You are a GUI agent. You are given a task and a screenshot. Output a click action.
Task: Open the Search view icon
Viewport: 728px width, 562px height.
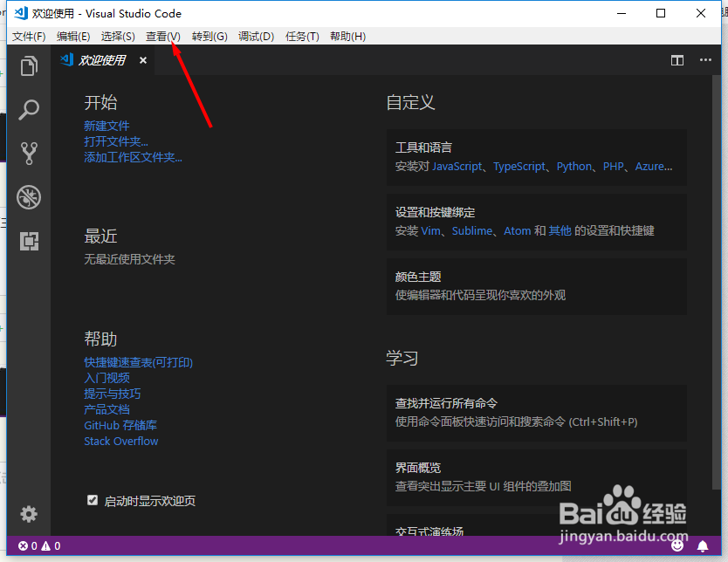(29, 110)
